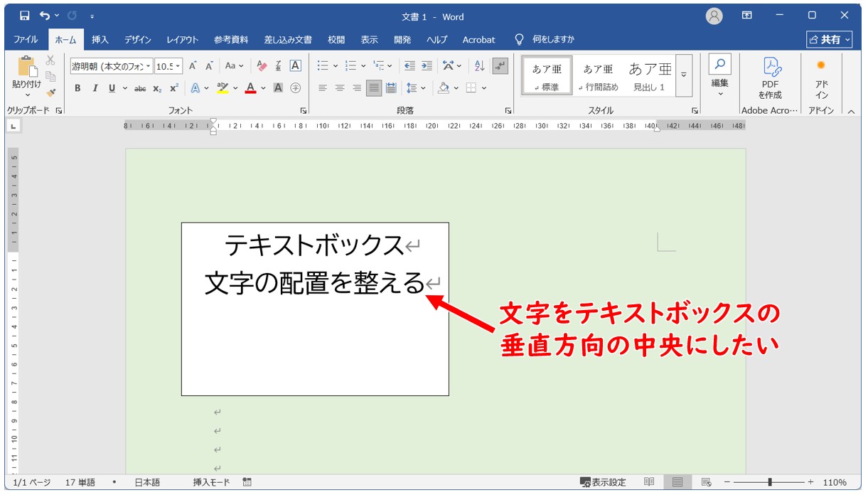
Task: Click the macro recording icon in the status bar
Action: 247,482
